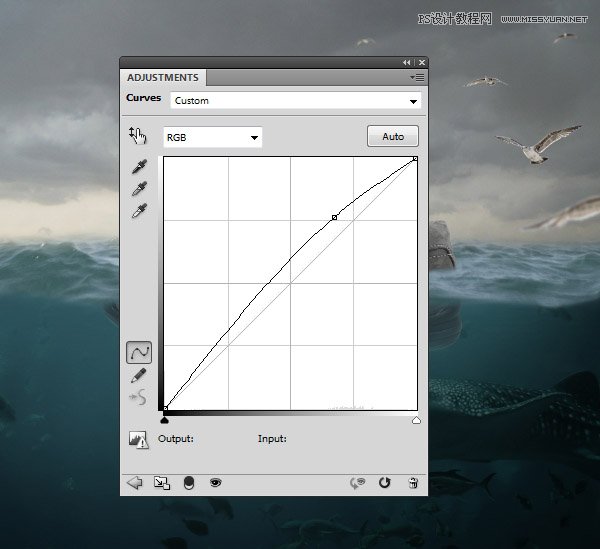
Task: Select the on-image targeted adjustment hand tool
Action: (138, 137)
